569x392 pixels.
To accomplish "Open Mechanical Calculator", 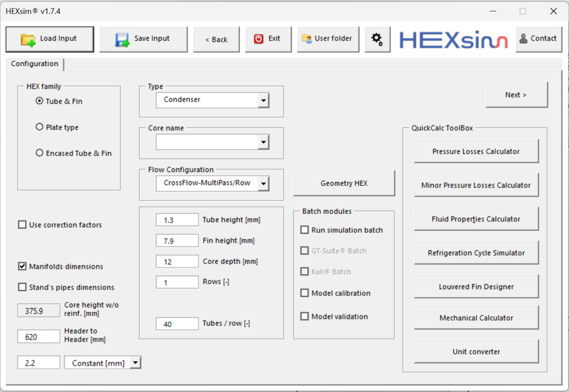I will pyautogui.click(x=476, y=318).
